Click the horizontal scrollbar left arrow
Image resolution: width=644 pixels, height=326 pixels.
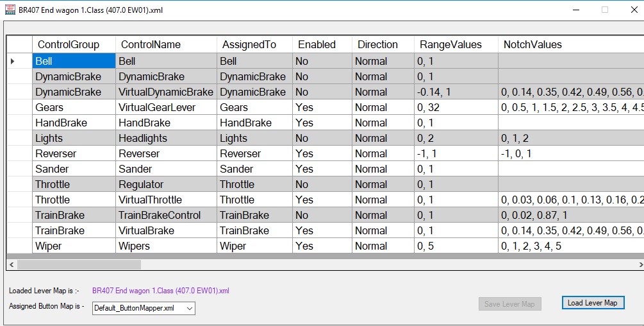click(12, 264)
